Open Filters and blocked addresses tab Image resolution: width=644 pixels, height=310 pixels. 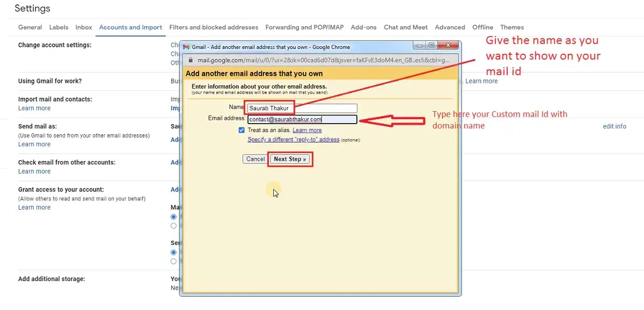(x=214, y=27)
